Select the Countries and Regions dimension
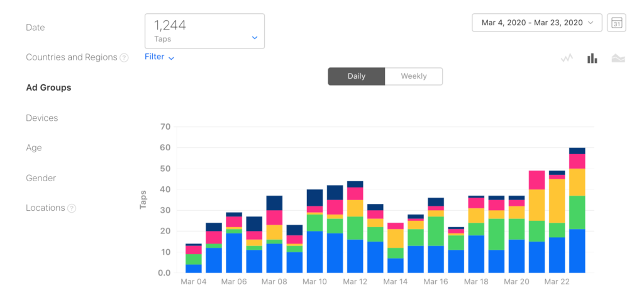This screenshot has width=644, height=302. [x=72, y=57]
